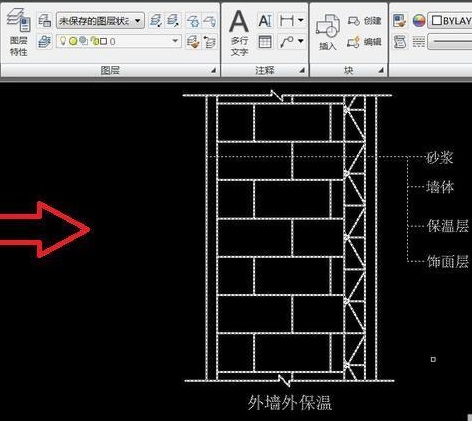
Task: Select the 保温层 text label in the drawing
Action: [448, 226]
